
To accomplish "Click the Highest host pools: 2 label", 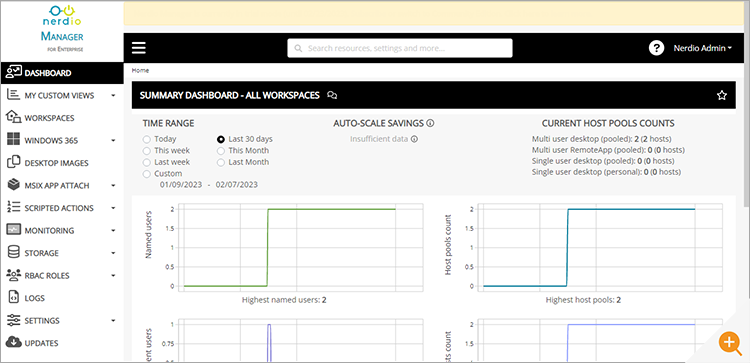I will coord(583,300).
